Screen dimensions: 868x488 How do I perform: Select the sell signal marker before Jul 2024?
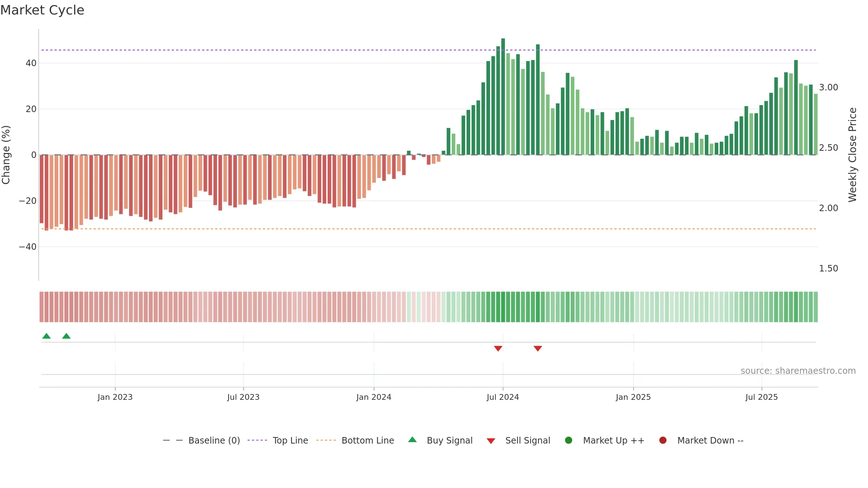coord(498,348)
